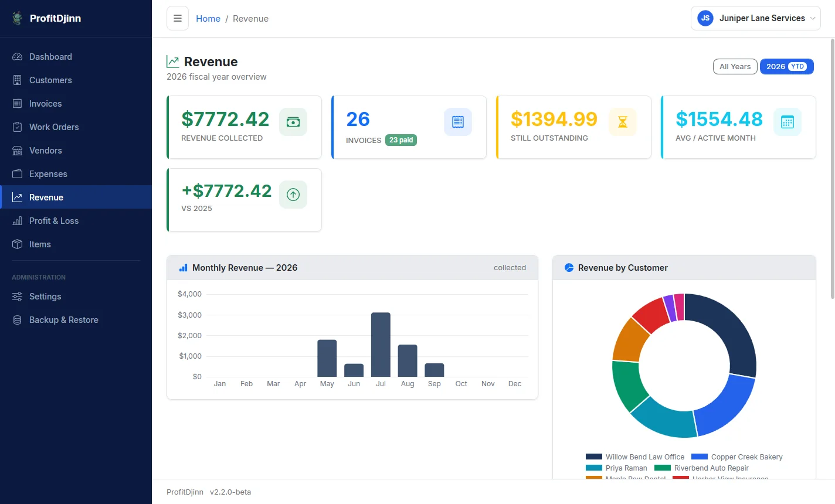Click the receipt icon on Invoices card
This screenshot has height=504, width=835.
click(458, 122)
